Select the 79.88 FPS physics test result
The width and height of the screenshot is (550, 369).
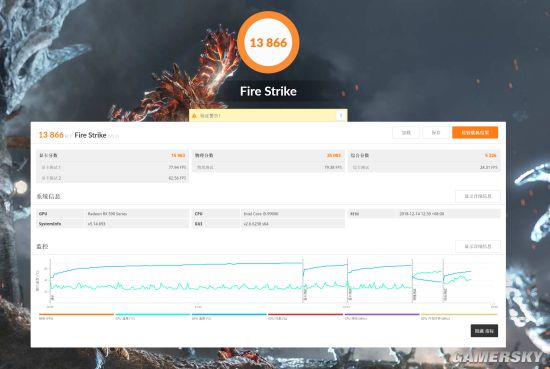(x=333, y=167)
